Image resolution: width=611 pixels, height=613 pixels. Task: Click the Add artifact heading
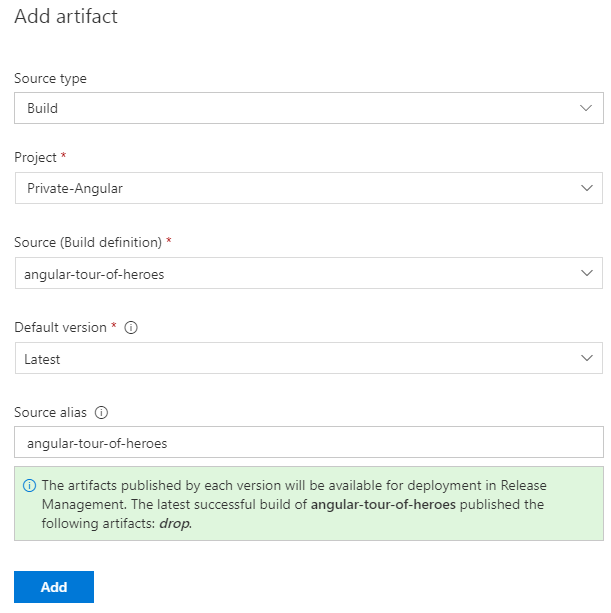coord(65,16)
